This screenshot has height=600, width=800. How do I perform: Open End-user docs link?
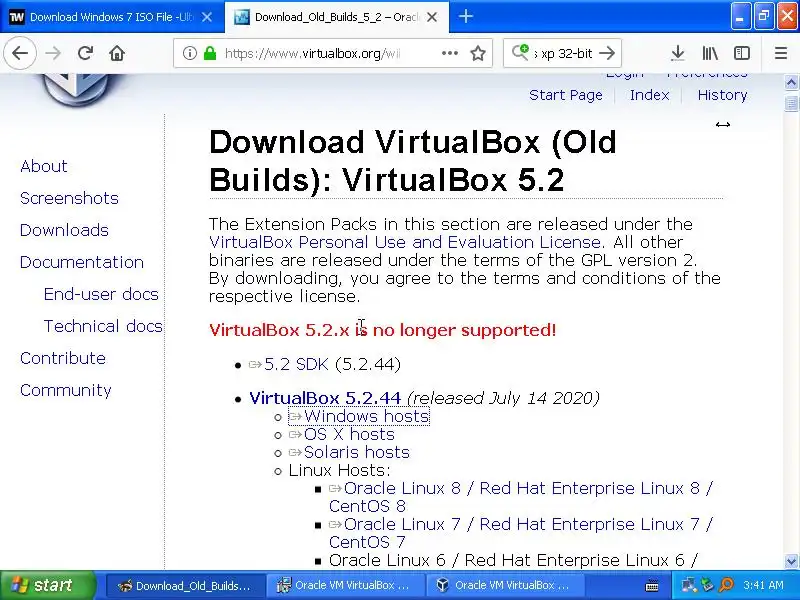pyautogui.click(x=101, y=294)
